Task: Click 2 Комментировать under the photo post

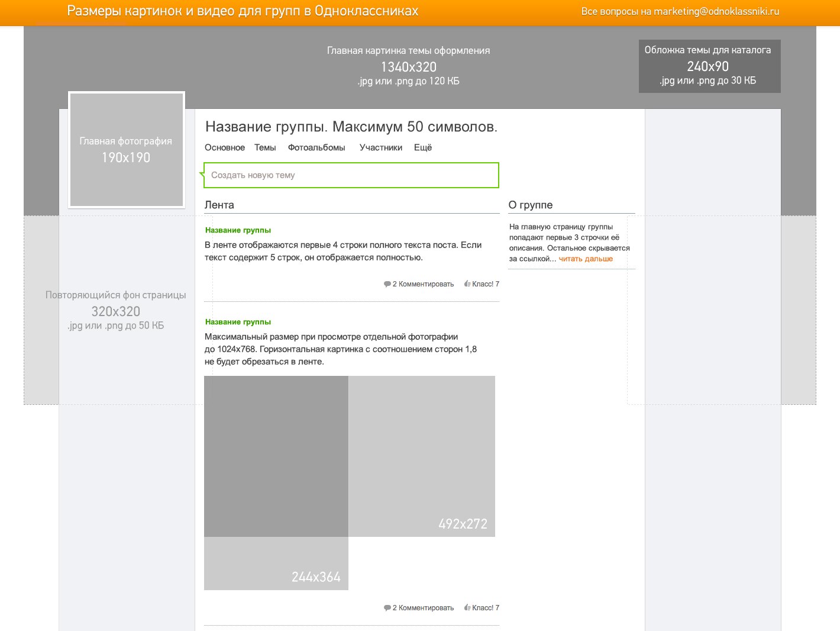Action: click(x=423, y=608)
